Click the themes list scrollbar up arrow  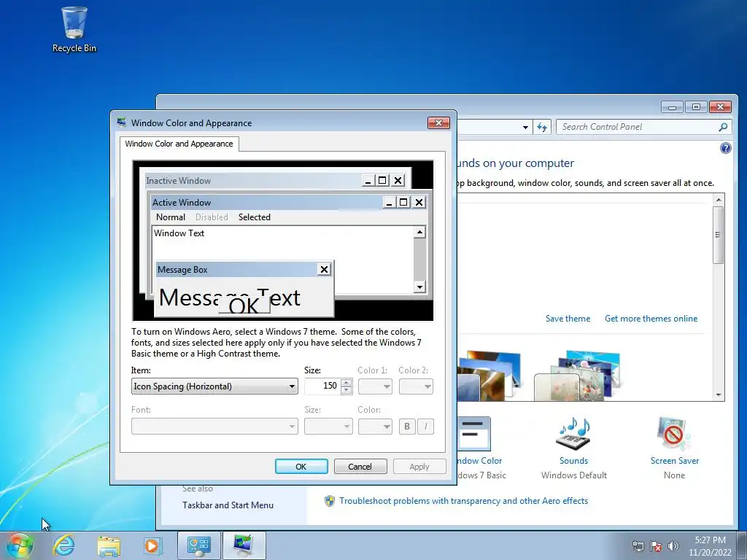click(719, 199)
